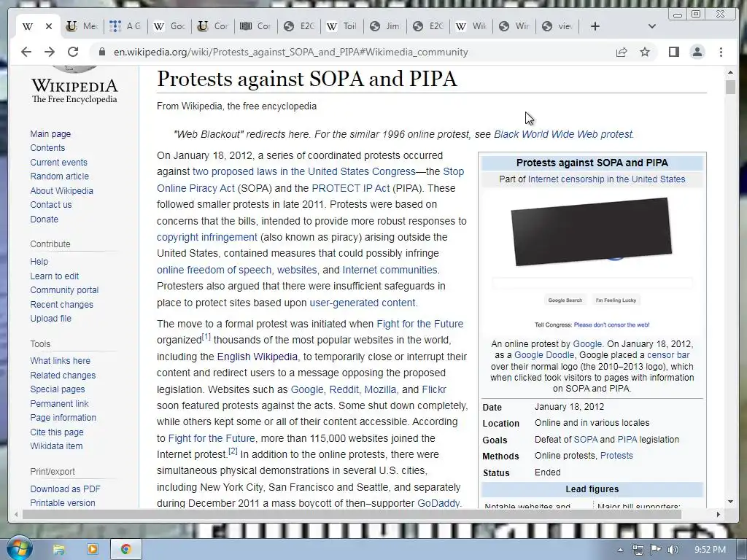Open citation reference [1]
This screenshot has height=560, width=747.
[x=206, y=337]
